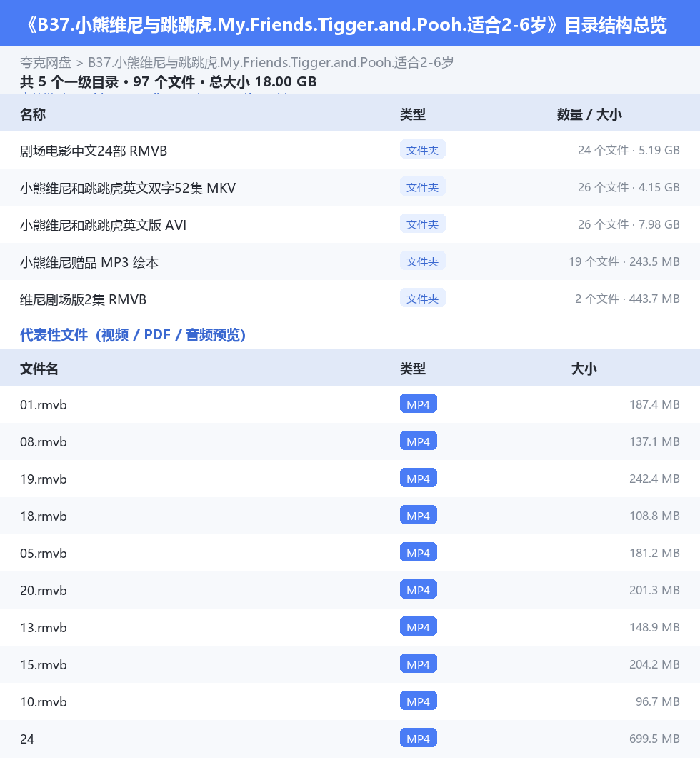Click the MP4 badge for 15.rmvb
Image resolution: width=700 pixels, height=780 pixels.
pyautogui.click(x=419, y=664)
